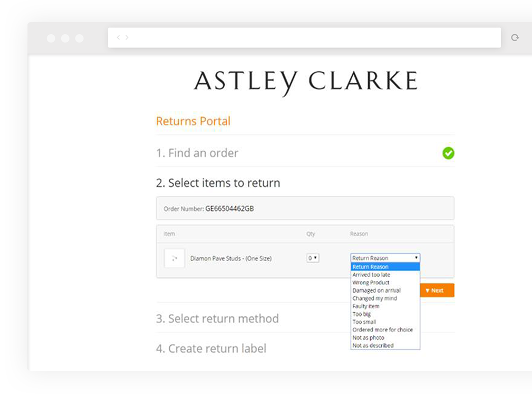Expand step 1 Find an order
The width and height of the screenshot is (532, 395).
(197, 153)
